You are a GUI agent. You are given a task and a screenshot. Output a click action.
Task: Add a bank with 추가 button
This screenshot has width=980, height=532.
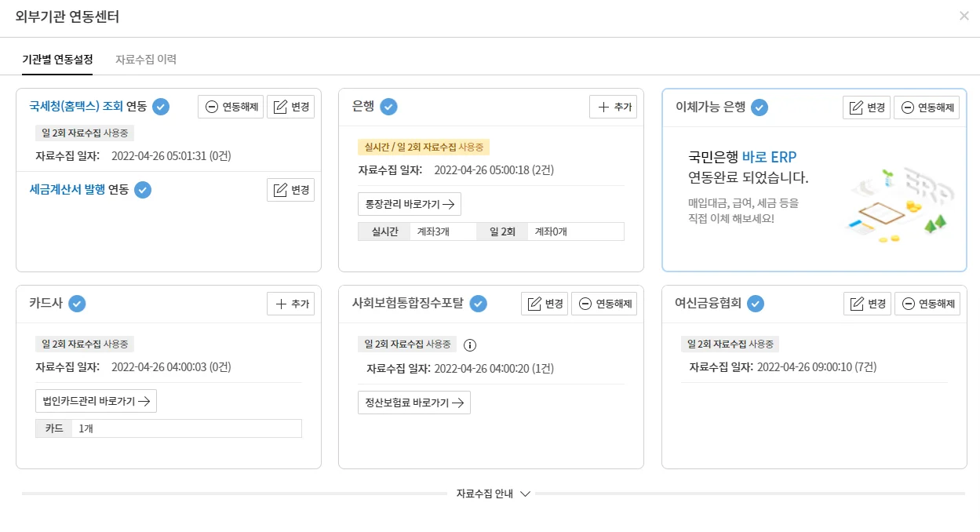tap(613, 107)
